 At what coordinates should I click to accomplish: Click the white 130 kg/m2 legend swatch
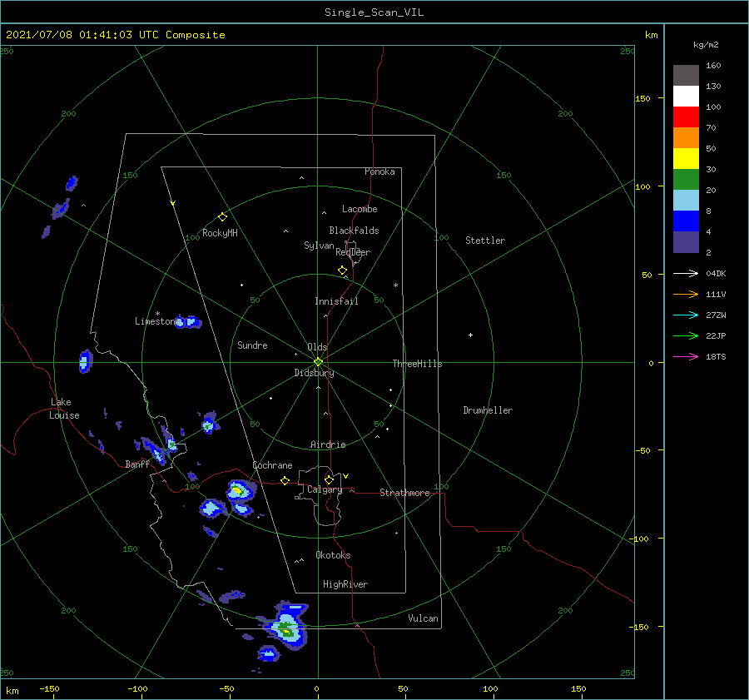click(x=686, y=96)
